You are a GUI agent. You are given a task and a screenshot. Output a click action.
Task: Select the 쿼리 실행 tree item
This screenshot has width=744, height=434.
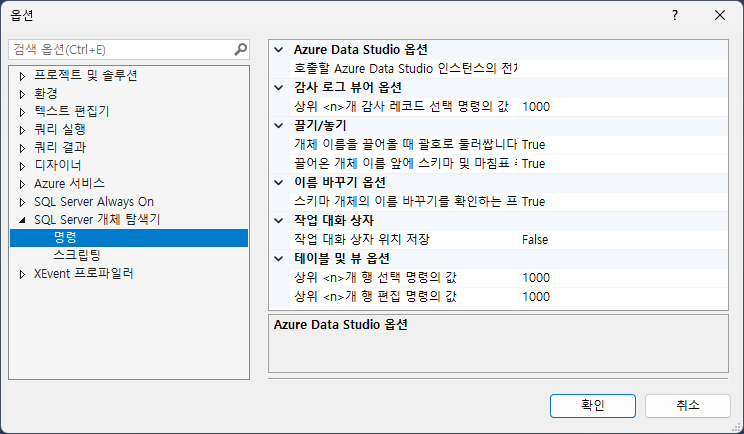tap(60, 129)
